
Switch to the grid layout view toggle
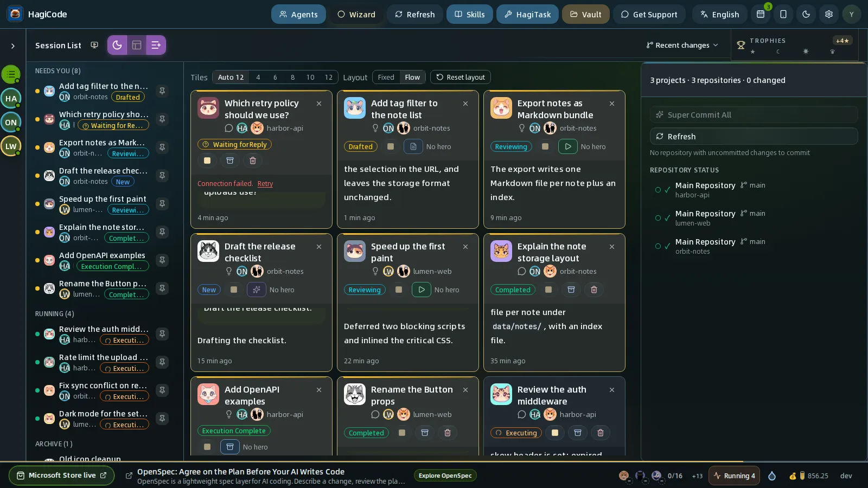tap(137, 45)
